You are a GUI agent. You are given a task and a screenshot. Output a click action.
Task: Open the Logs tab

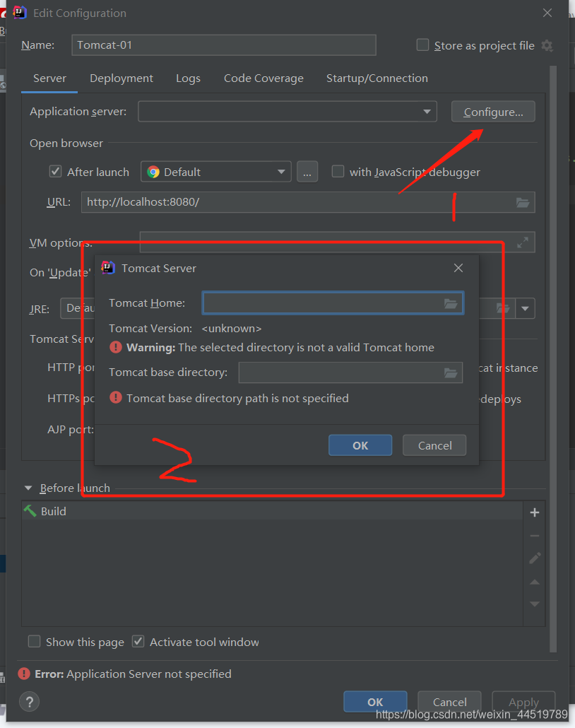pyautogui.click(x=188, y=78)
